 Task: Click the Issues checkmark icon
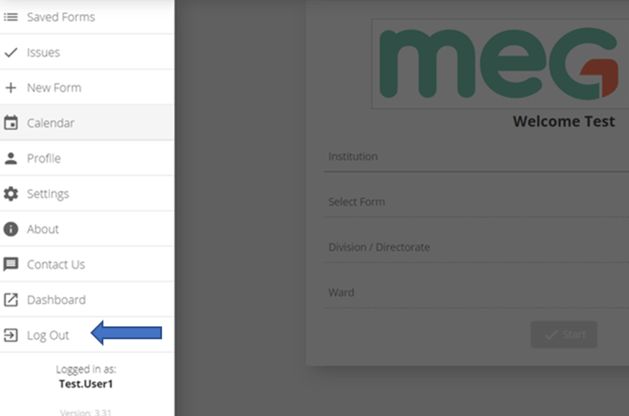click(x=11, y=52)
